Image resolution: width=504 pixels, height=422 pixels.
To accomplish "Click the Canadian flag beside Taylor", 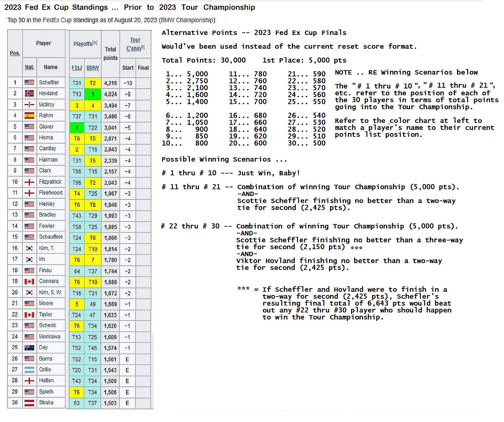I will pyautogui.click(x=29, y=315).
